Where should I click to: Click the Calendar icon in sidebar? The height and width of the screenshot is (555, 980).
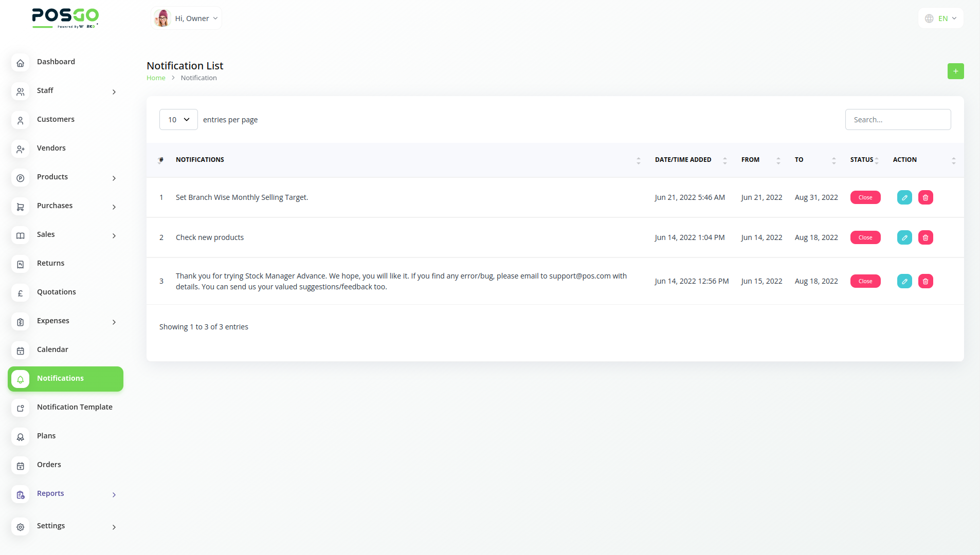(21, 350)
